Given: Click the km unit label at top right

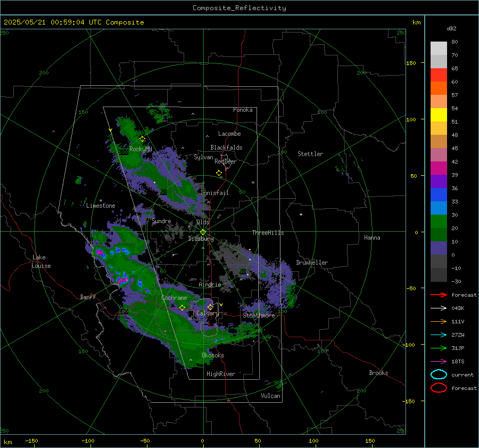Looking at the screenshot, I should click(x=416, y=22).
